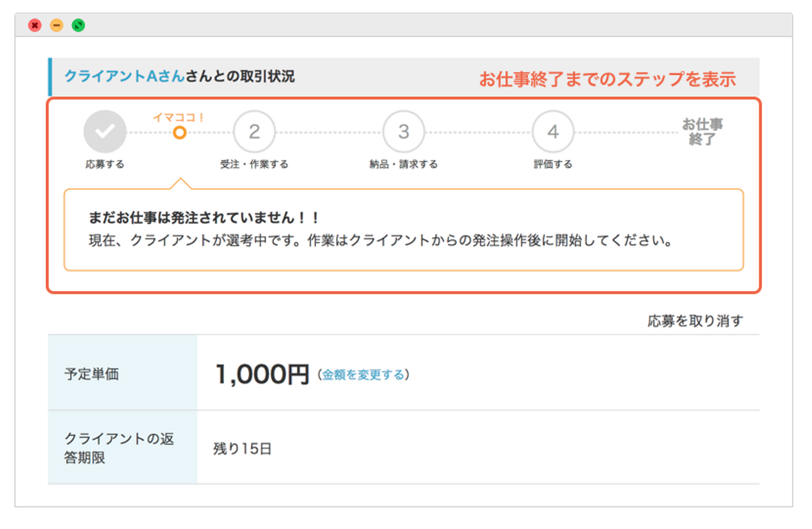
Task: Click the 1,000円 price amount
Action: pos(262,374)
